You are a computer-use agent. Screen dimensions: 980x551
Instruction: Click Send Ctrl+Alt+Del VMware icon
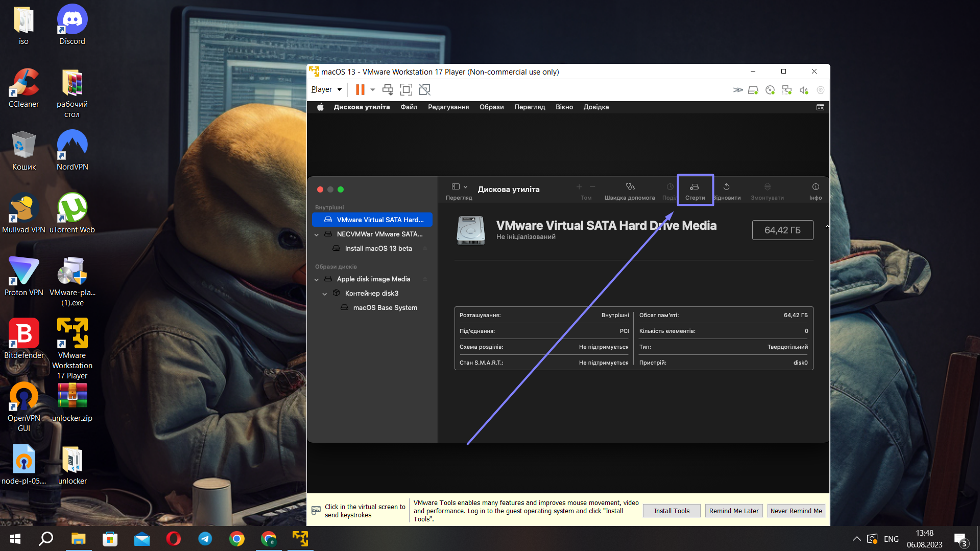pos(388,90)
